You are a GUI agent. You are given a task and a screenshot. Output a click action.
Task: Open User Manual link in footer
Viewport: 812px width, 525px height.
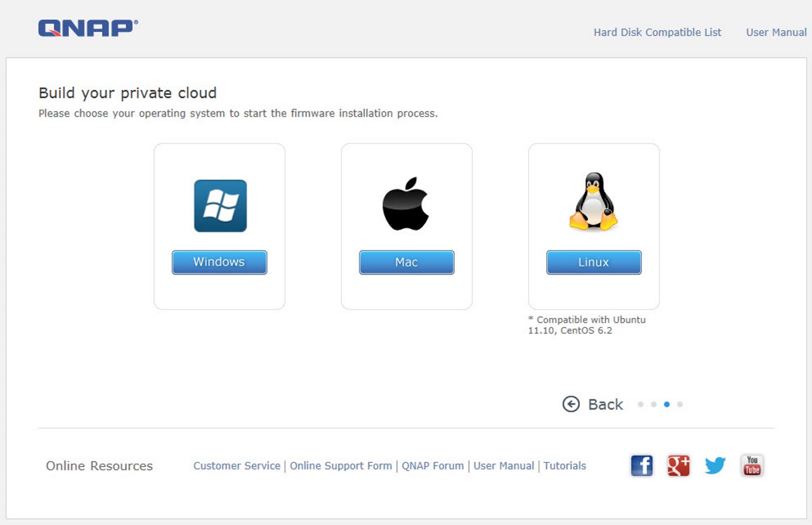[x=504, y=466]
